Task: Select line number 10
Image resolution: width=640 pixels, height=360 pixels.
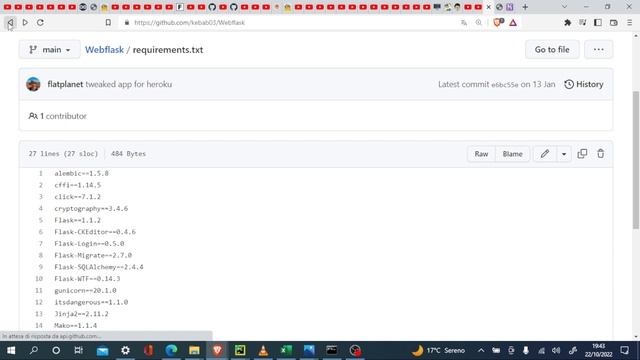Action: click(39, 279)
